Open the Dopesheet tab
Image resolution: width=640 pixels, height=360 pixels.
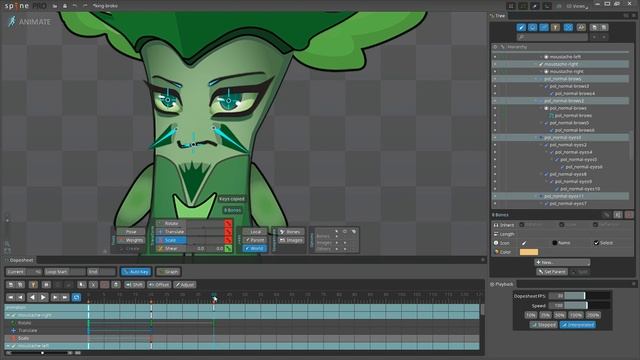coord(19,260)
